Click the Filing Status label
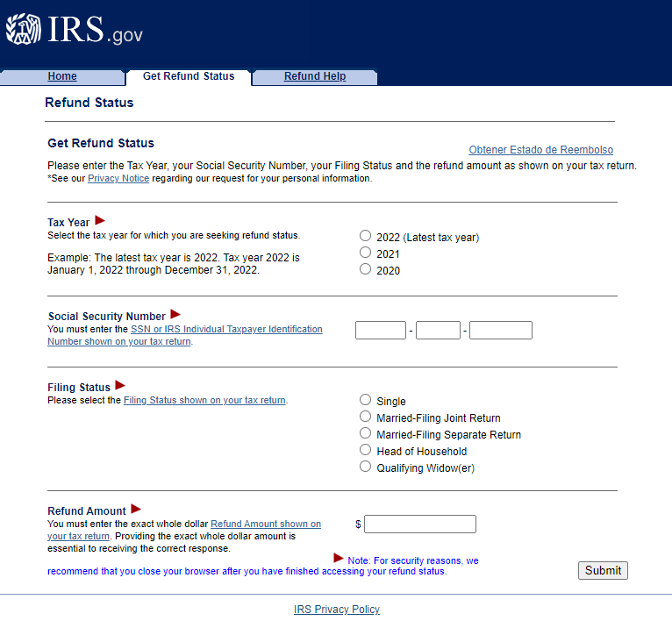This screenshot has width=672, height=635. pos(79,388)
